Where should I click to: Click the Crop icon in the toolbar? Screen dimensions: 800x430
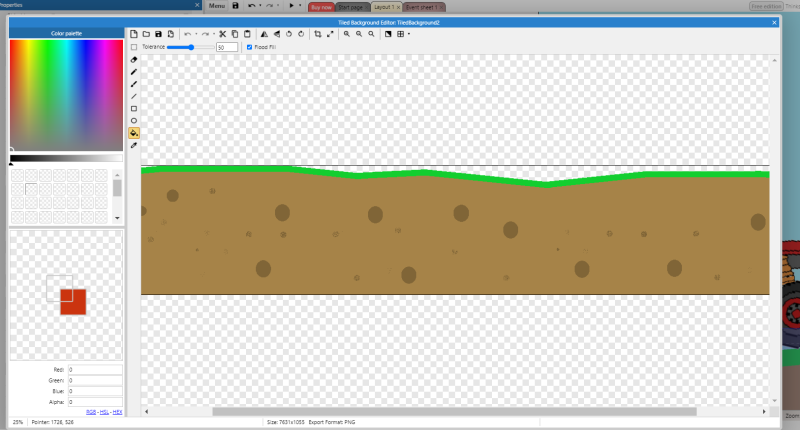[x=317, y=34]
